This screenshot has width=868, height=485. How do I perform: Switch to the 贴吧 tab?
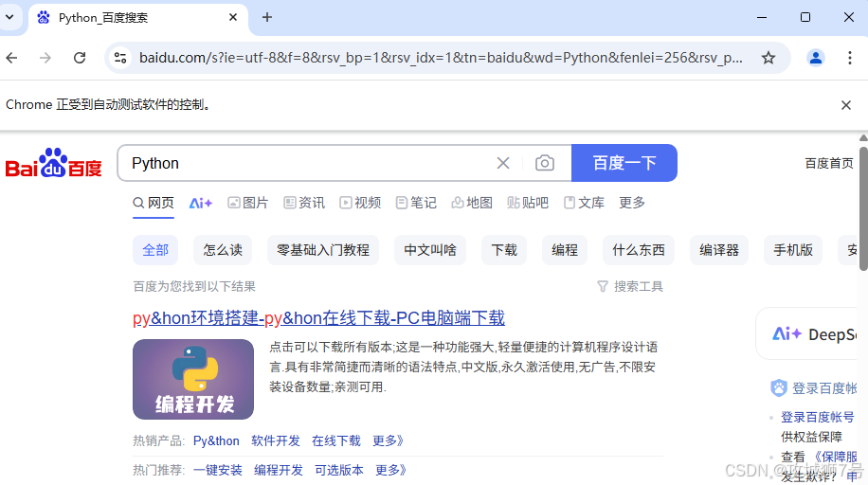528,203
